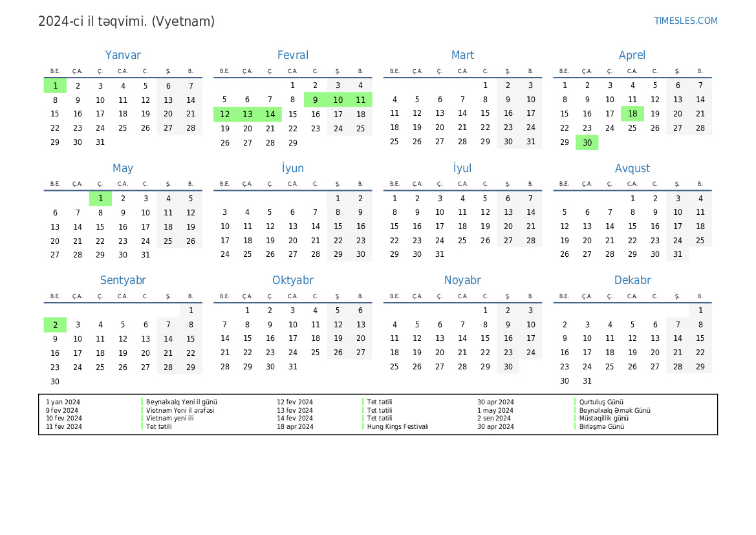756x535 pixels.
Task: Select the Noyabr month heading
Action: click(462, 280)
